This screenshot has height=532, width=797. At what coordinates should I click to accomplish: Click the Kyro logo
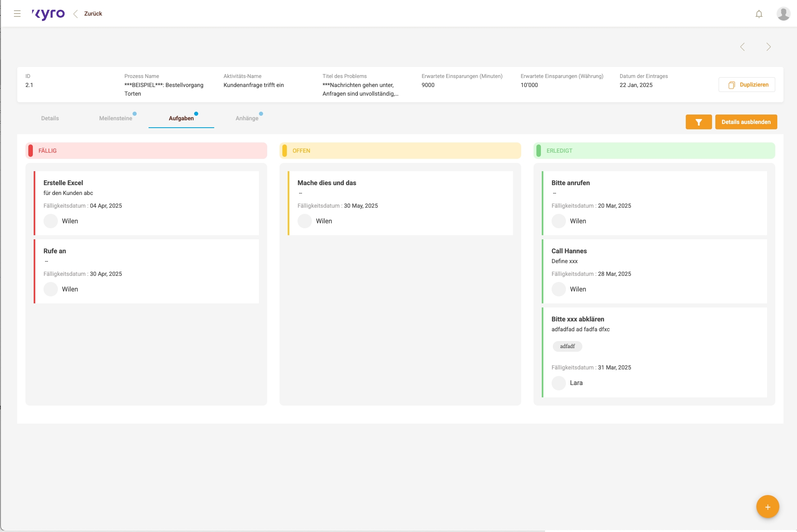48,14
